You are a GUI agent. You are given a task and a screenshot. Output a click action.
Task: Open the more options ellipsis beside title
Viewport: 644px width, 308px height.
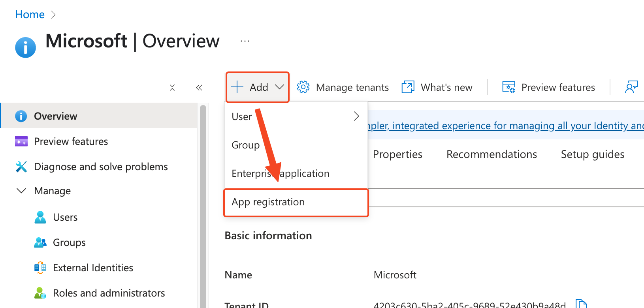[245, 41]
